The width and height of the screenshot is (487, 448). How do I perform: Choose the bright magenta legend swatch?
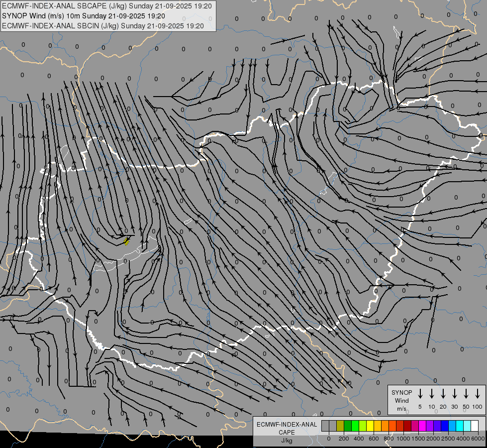(x=422, y=426)
